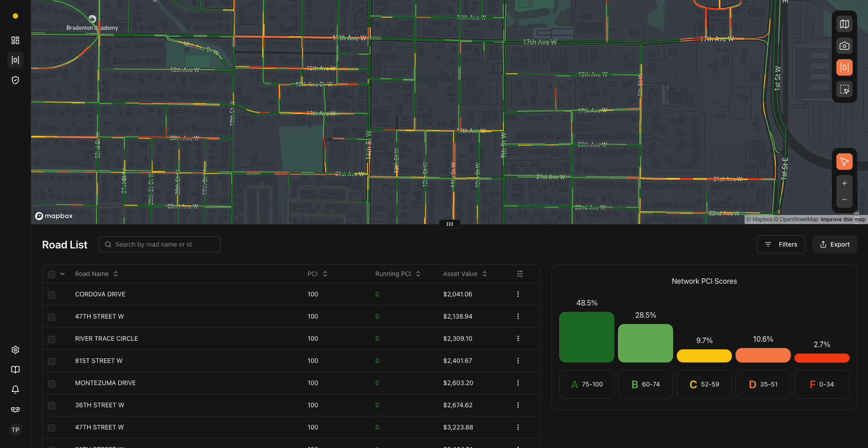This screenshot has height=448, width=868.
Task: Take a map snapshot with camera icon
Action: pos(844,46)
